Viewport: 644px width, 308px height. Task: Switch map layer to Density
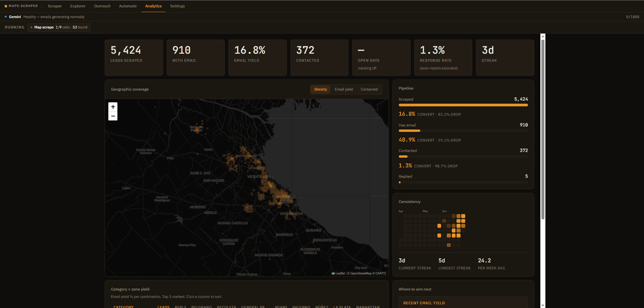coord(320,89)
